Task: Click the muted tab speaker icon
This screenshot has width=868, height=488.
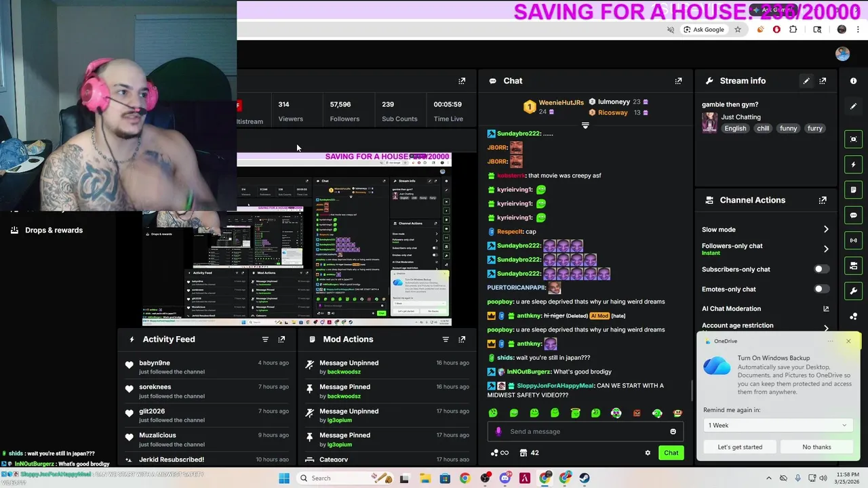Action: click(x=671, y=29)
